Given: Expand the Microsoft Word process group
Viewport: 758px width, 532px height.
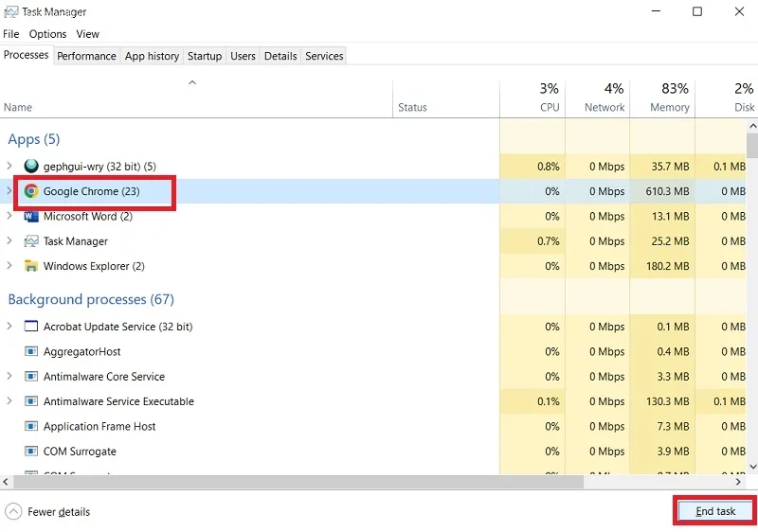Looking at the screenshot, I should click(9, 216).
